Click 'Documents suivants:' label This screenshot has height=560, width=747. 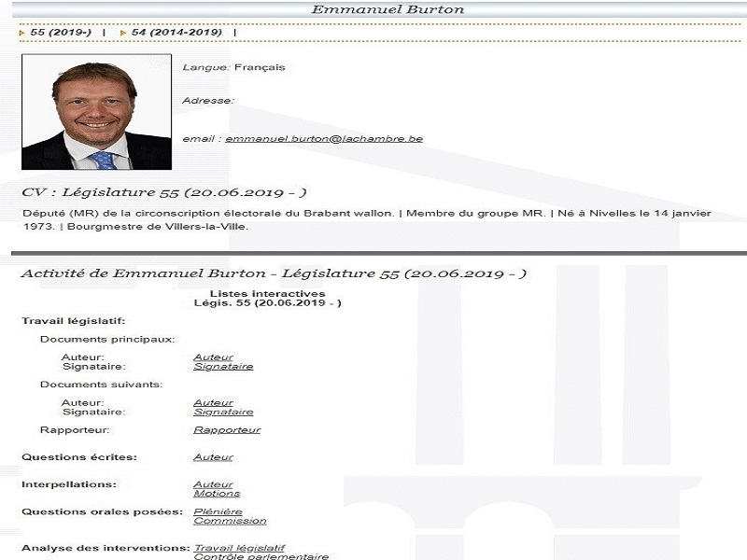pyautogui.click(x=102, y=385)
